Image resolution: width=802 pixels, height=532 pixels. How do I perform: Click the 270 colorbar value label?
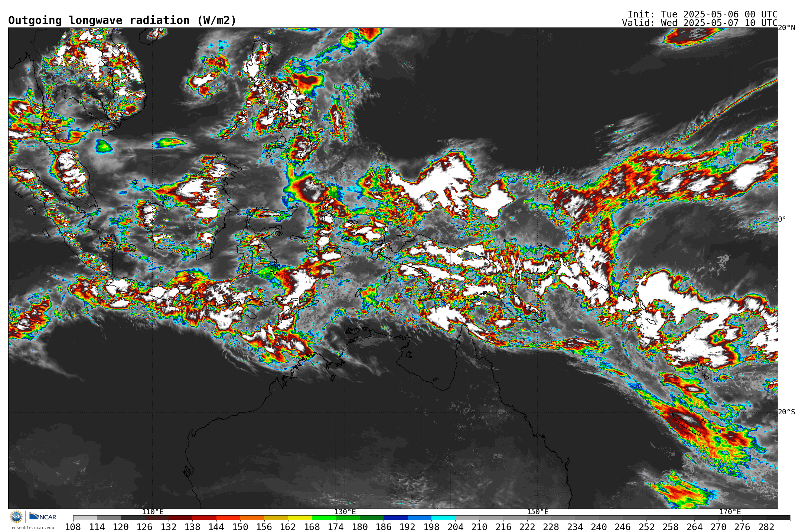point(718,527)
